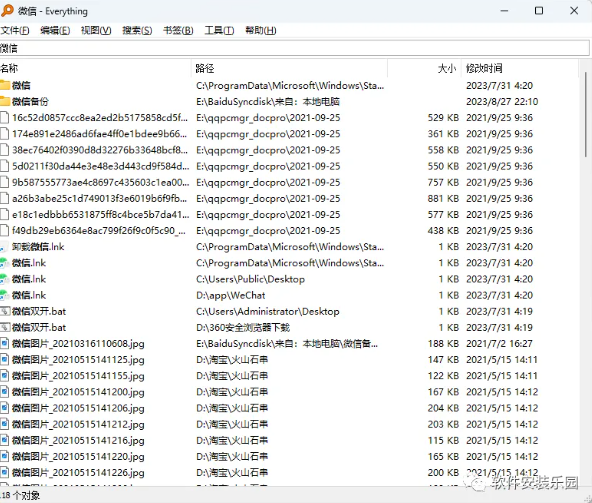Image resolution: width=592 pixels, height=503 pixels.
Task: Click the Everything magnifier icon in title bar
Action: 7,11
